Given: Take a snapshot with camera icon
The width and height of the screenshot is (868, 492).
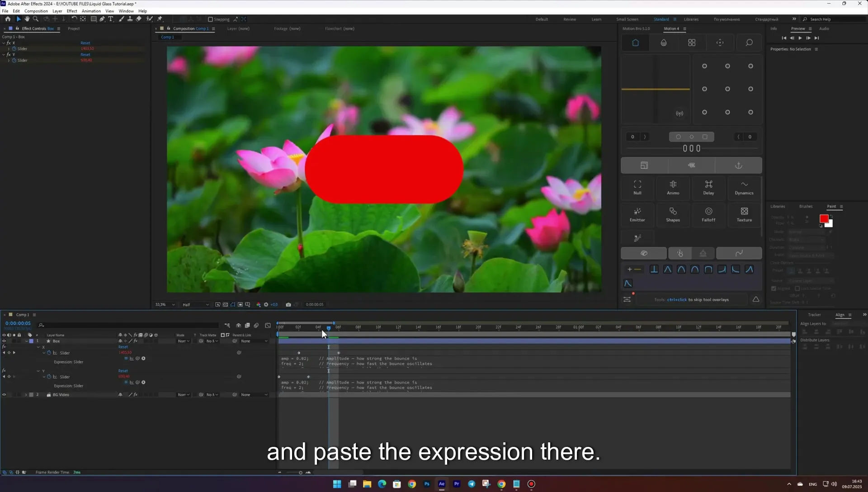Looking at the screenshot, I should (x=288, y=304).
